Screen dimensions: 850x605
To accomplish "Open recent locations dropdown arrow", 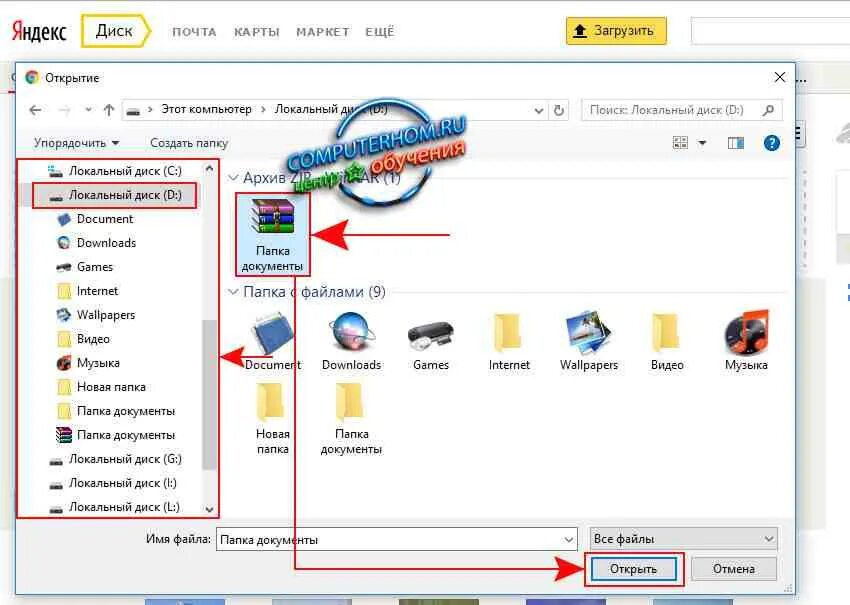I will click(x=88, y=110).
